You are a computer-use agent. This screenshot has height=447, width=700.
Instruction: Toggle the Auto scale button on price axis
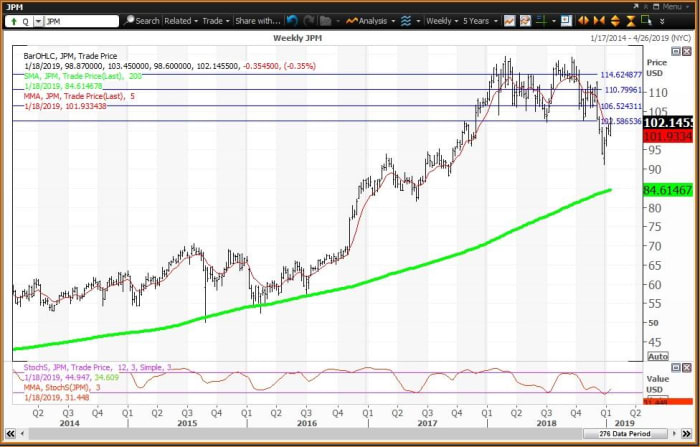pos(657,356)
